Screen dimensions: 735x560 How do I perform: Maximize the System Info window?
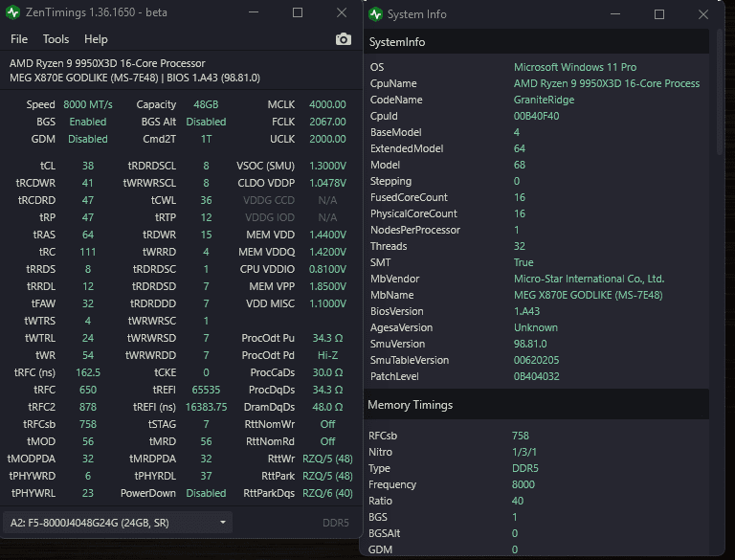(x=659, y=14)
